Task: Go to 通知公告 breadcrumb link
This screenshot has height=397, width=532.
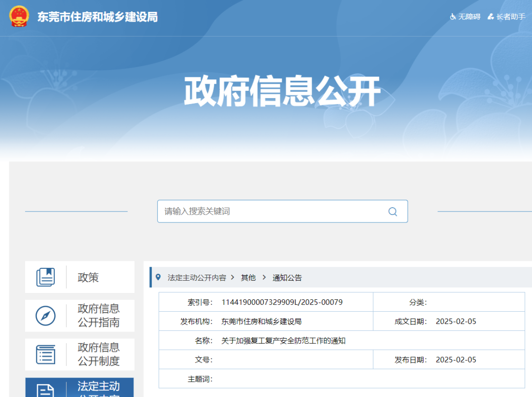Action: tap(287, 278)
